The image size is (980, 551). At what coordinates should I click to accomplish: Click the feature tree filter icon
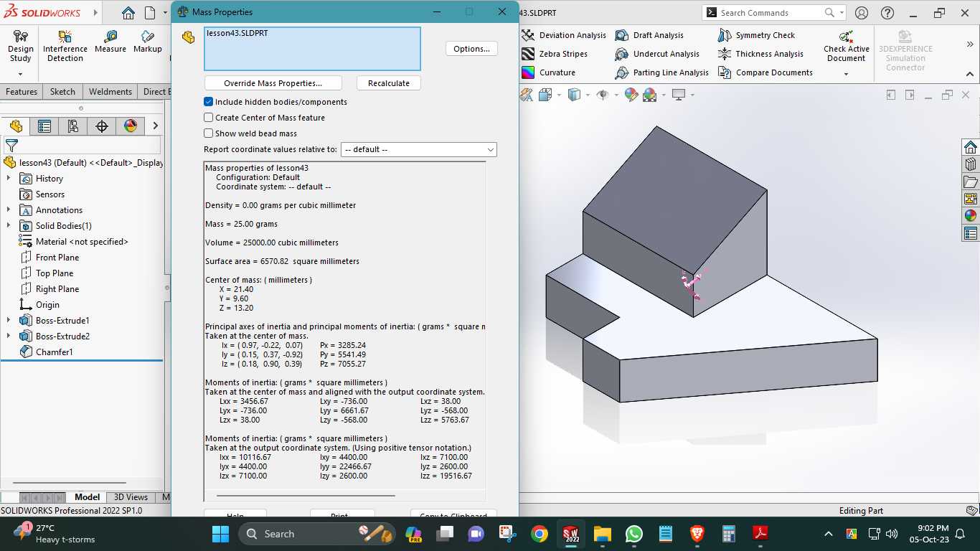coord(11,146)
